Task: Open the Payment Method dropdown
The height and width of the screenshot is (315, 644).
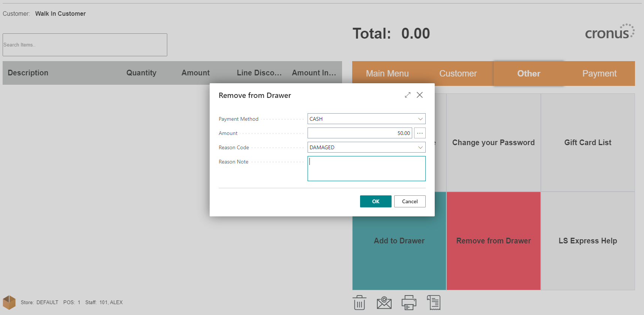Action: tap(420, 119)
